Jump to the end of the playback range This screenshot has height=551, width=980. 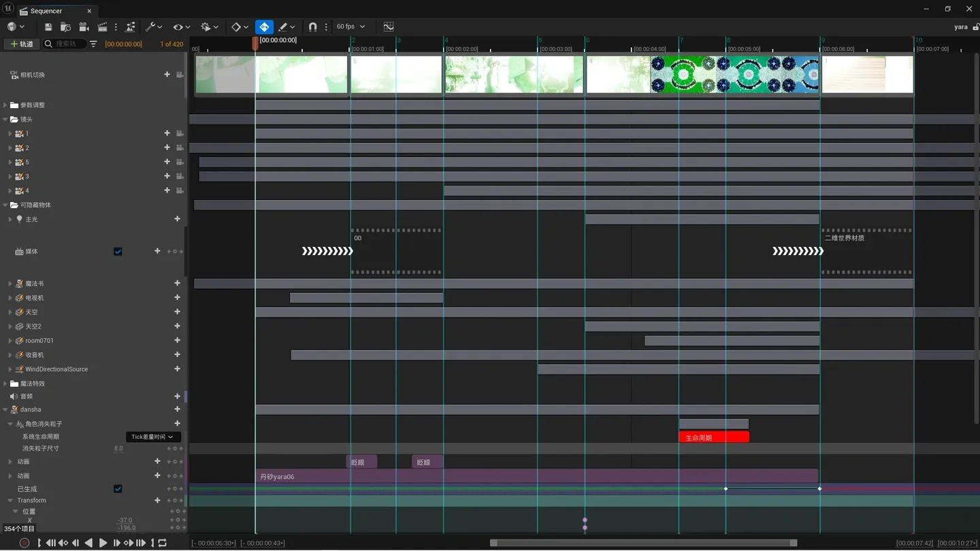[141, 543]
